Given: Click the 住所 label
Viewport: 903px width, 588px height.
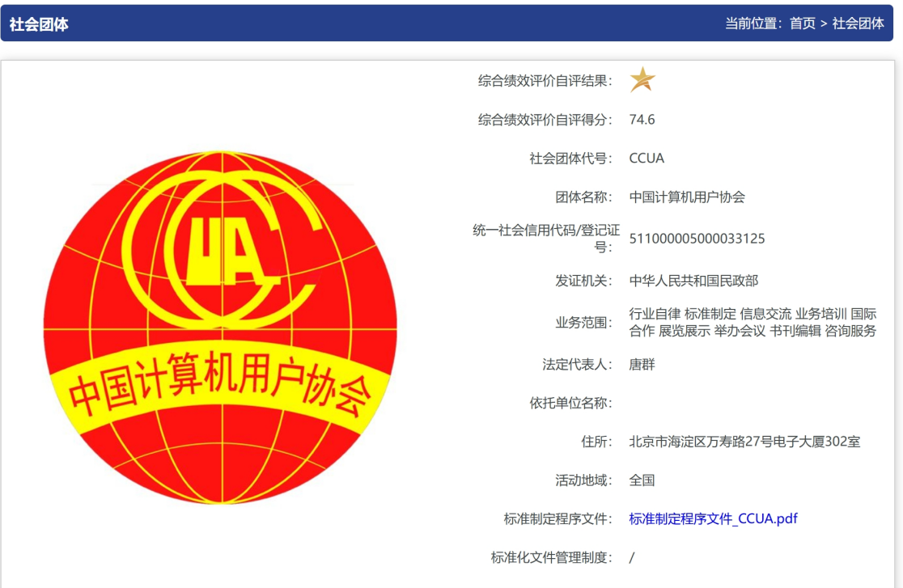Looking at the screenshot, I should coord(596,442).
